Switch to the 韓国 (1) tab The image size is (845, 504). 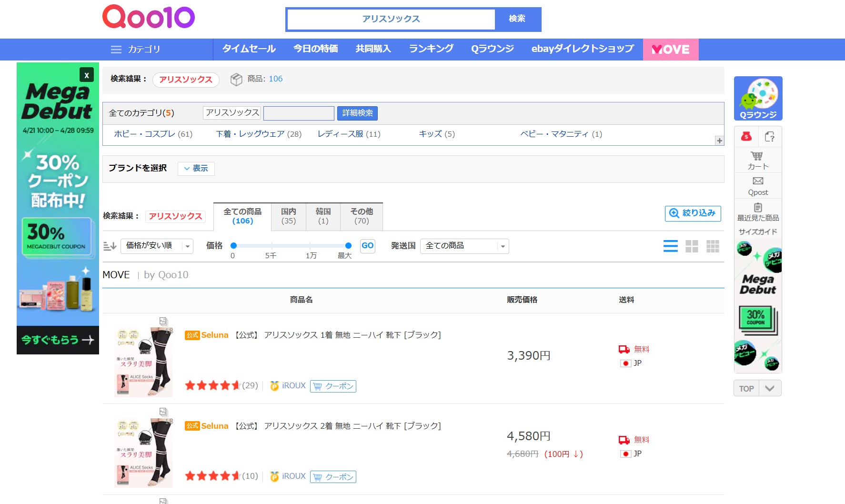pyautogui.click(x=323, y=216)
